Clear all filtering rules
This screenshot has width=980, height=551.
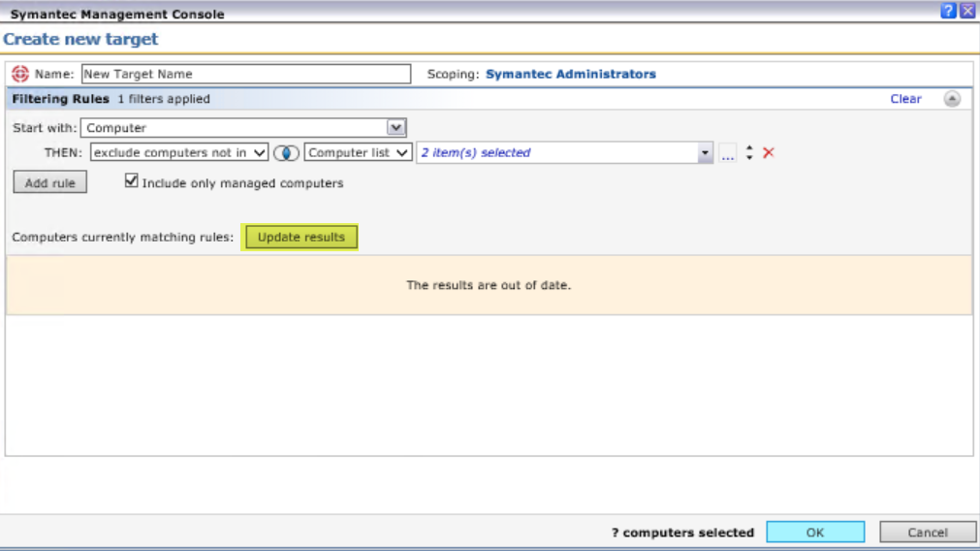(x=905, y=99)
